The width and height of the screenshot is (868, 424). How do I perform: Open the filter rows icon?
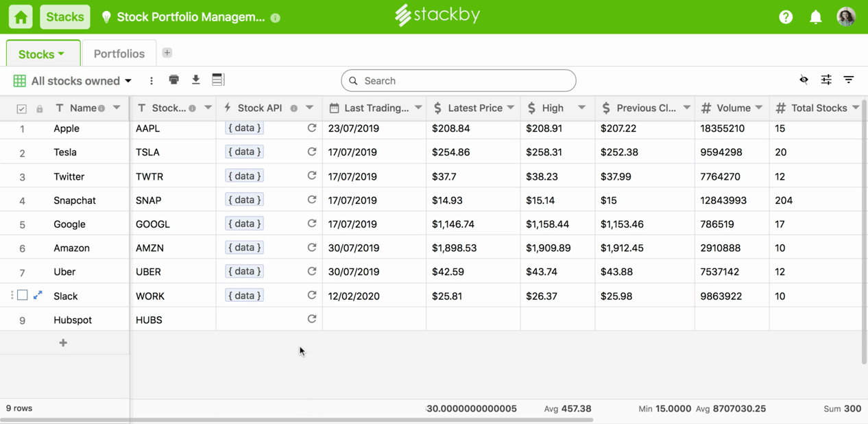coord(848,80)
